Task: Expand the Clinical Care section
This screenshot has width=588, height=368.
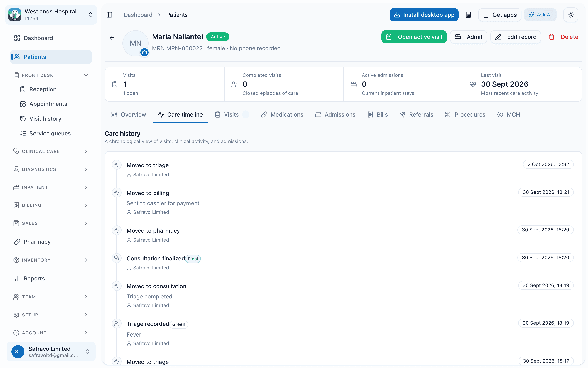Action: click(51, 151)
